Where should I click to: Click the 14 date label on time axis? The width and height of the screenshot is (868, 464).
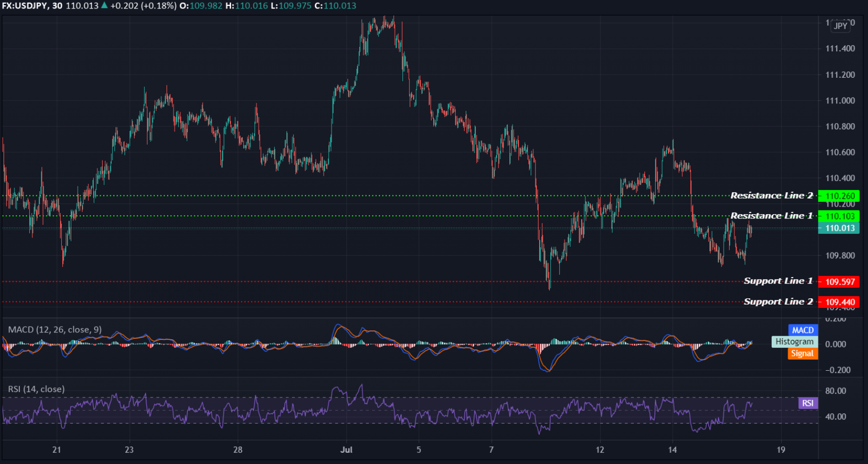pyautogui.click(x=673, y=450)
